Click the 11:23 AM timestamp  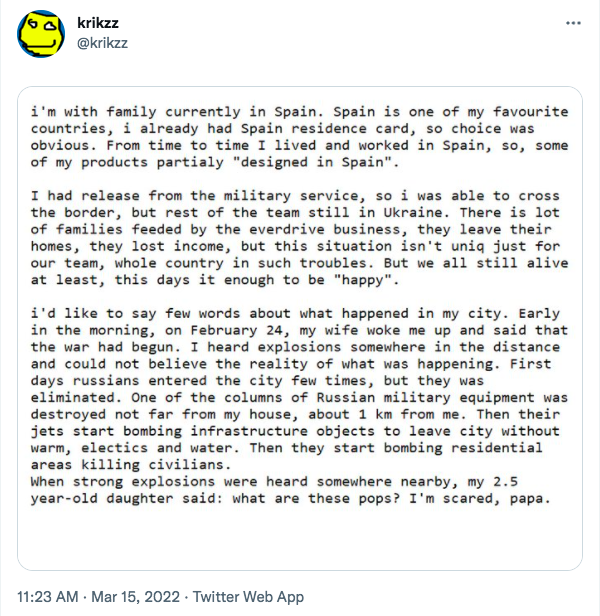(48, 597)
